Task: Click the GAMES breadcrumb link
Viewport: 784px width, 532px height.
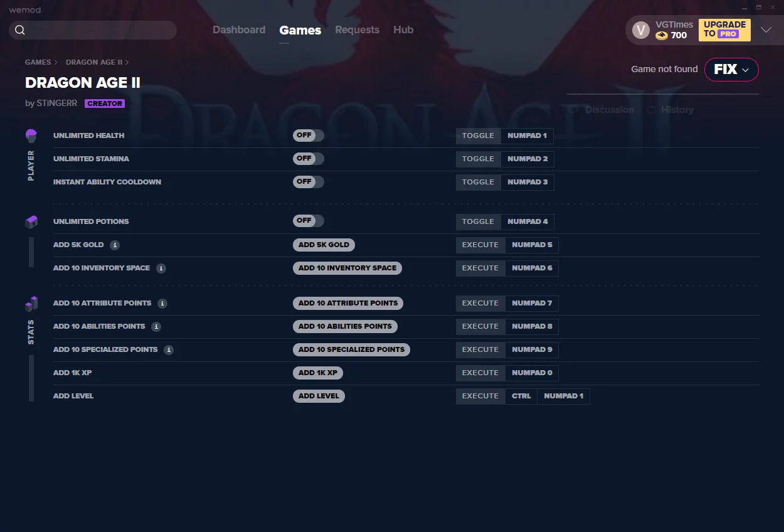Action: coord(38,63)
